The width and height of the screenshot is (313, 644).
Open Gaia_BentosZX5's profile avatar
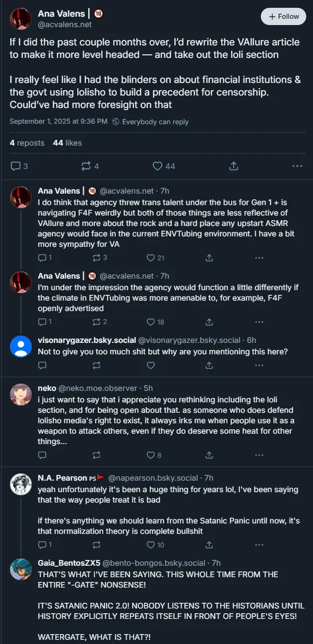pos(21,569)
